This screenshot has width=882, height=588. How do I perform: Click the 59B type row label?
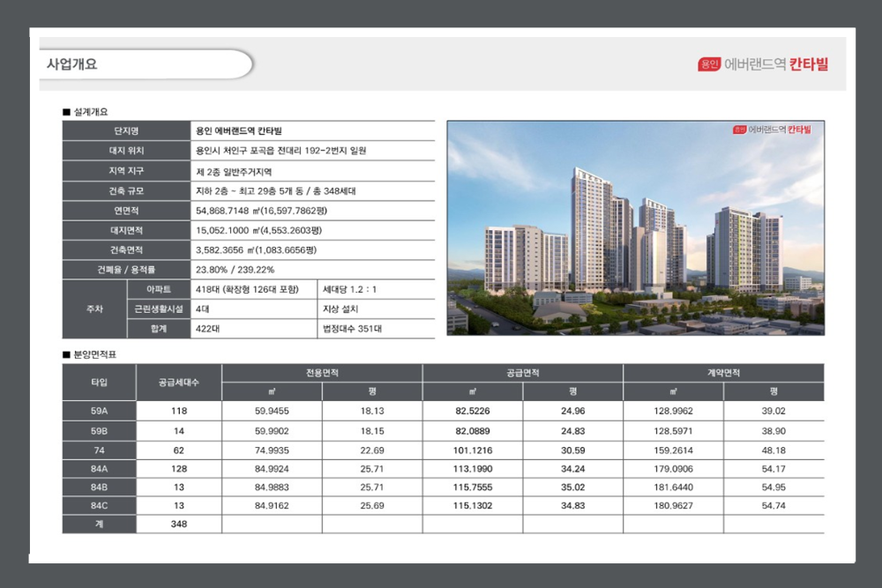coord(99,431)
